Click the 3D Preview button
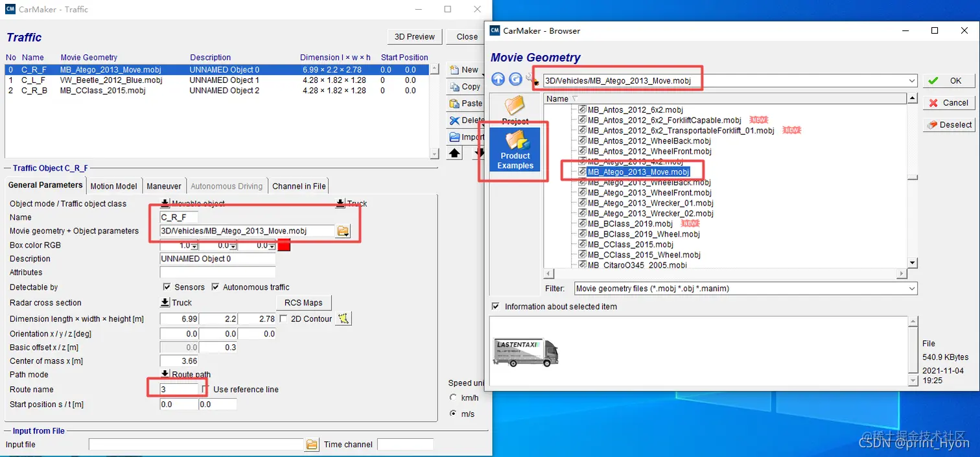Screen dimensions: 980x457 [x=415, y=36]
